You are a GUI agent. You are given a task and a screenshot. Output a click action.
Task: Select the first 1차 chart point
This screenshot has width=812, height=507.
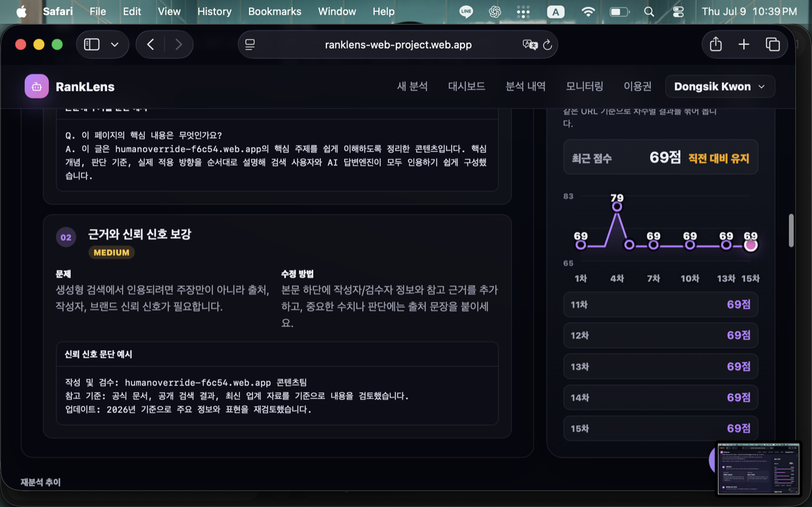(x=581, y=245)
